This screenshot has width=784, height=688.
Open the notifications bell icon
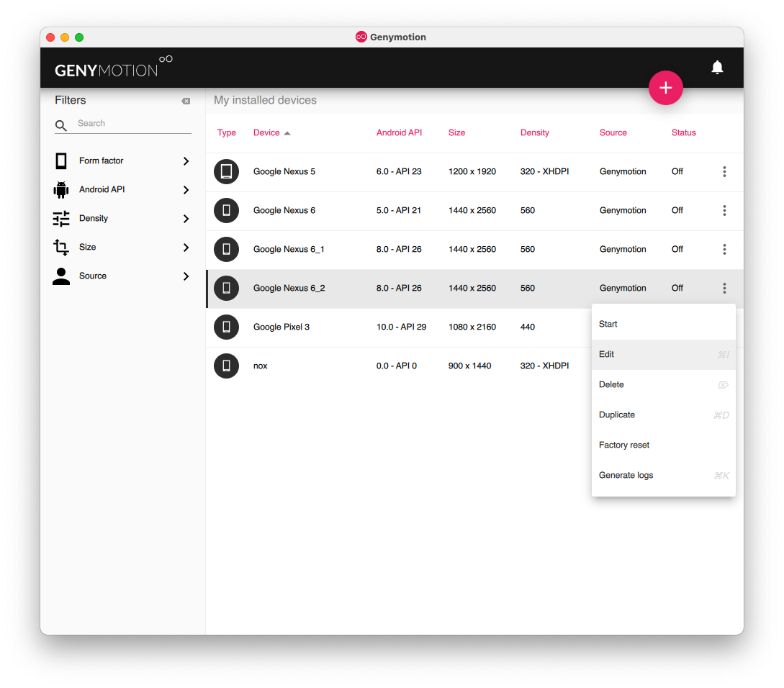717,68
